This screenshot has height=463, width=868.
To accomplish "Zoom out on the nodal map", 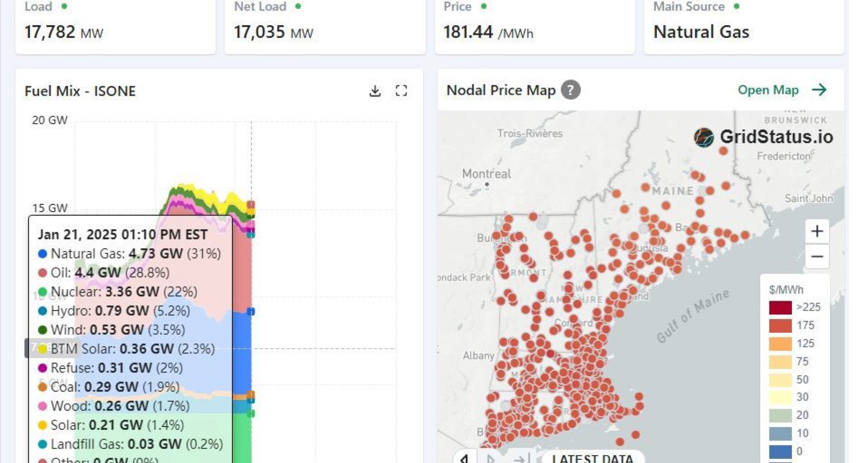I will coord(817,256).
